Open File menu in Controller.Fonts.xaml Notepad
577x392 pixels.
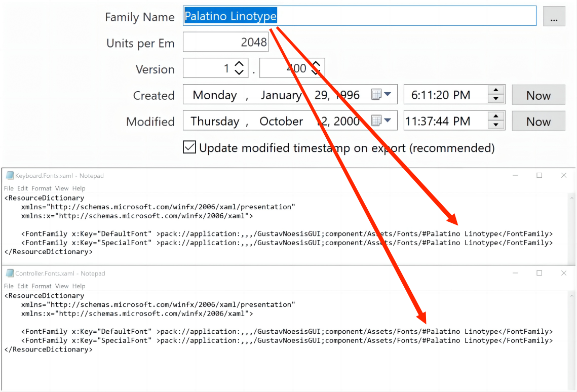click(9, 286)
